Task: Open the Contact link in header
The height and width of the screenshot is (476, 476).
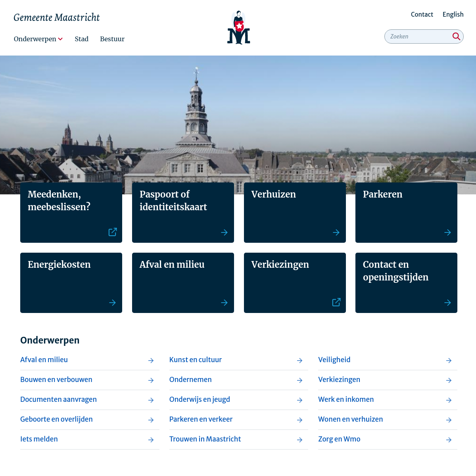Action: coord(422,14)
